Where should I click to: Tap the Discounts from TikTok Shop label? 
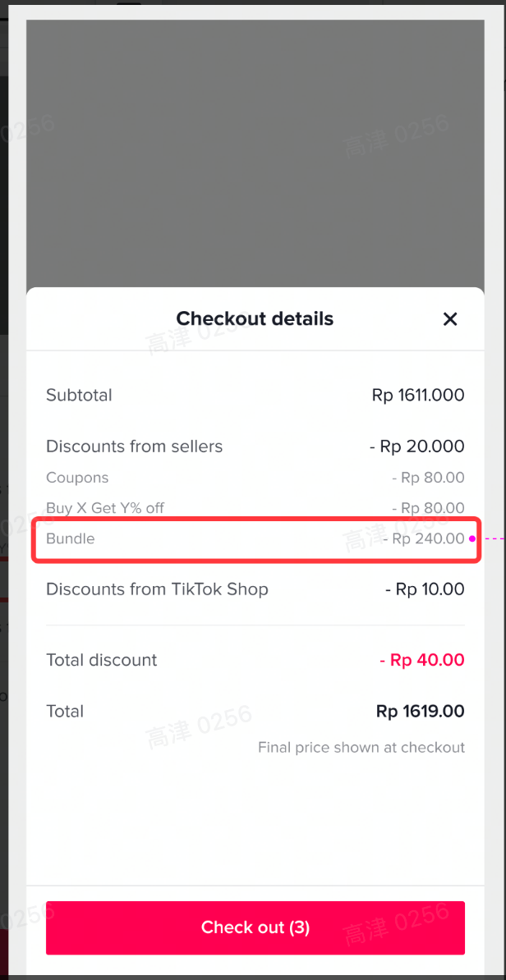pyautogui.click(x=157, y=589)
